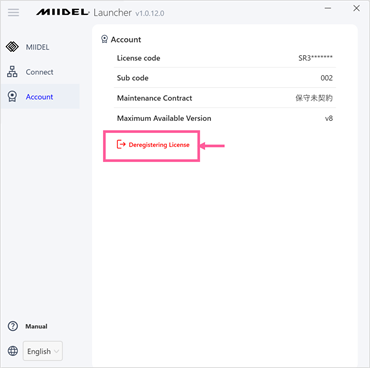Switch to the Connect section

[40, 72]
